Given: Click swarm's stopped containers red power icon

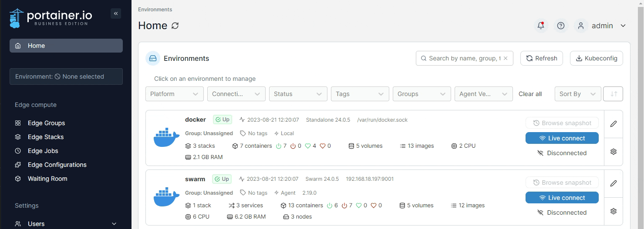Looking at the screenshot, I should (344, 206).
